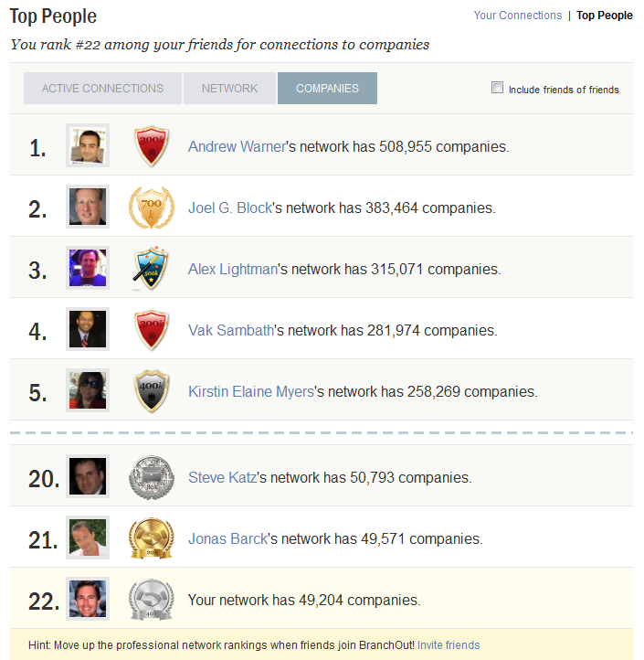Click Alex Lightman's profile photo
644x660 pixels.
tap(88, 268)
